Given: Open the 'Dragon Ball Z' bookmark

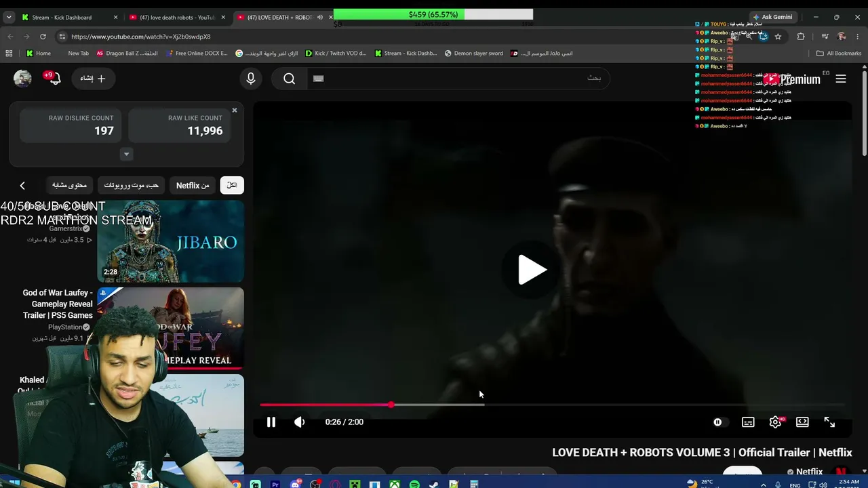Looking at the screenshot, I should coord(127,54).
